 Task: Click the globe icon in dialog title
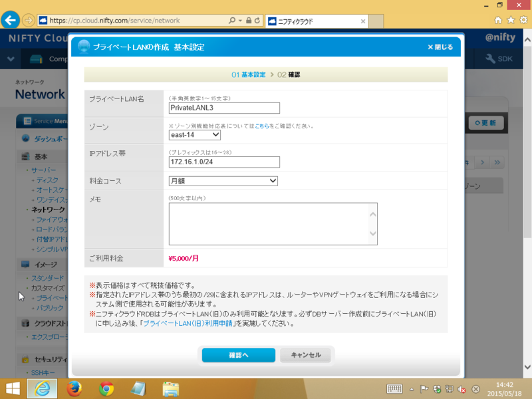pyautogui.click(x=84, y=47)
